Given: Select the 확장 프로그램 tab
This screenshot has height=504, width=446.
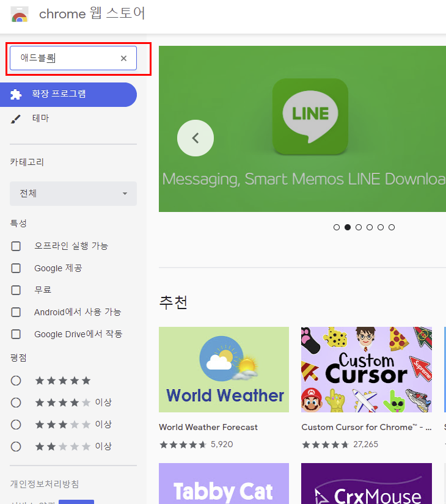Looking at the screenshot, I should point(68,95).
